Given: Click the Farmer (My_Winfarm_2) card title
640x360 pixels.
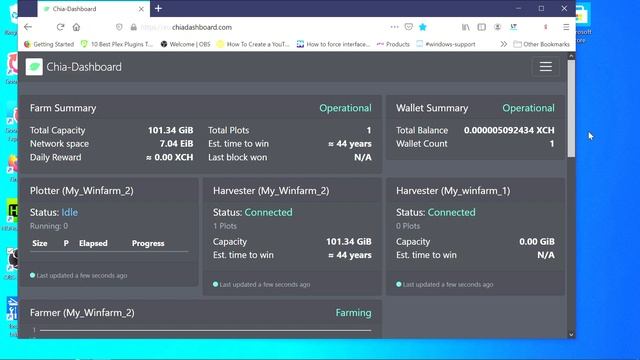Looking at the screenshot, I should (82, 313).
